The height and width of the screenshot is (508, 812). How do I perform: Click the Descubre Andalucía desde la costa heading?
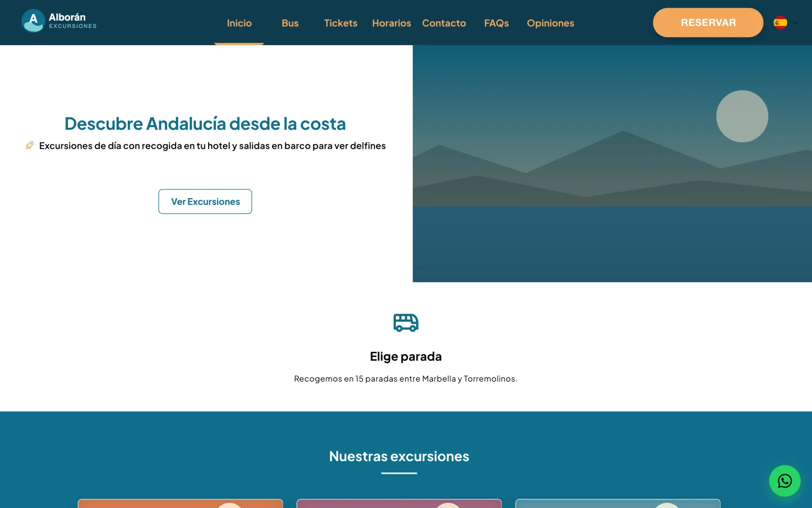(205, 123)
